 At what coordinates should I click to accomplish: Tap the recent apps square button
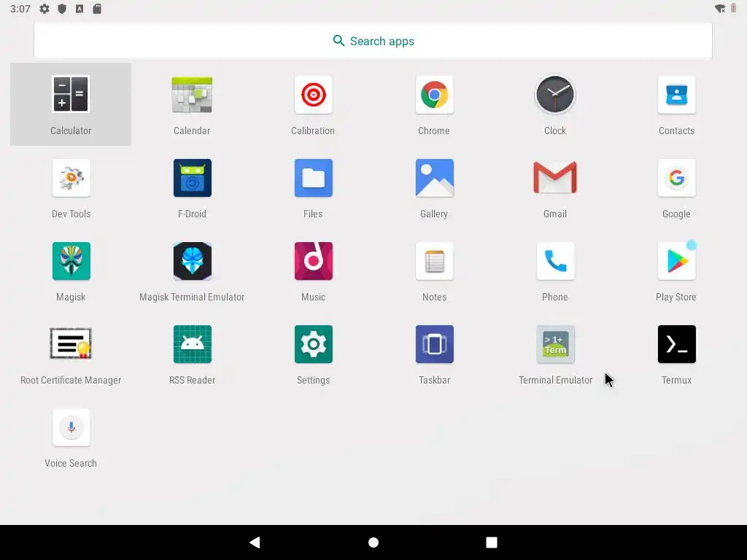[491, 542]
